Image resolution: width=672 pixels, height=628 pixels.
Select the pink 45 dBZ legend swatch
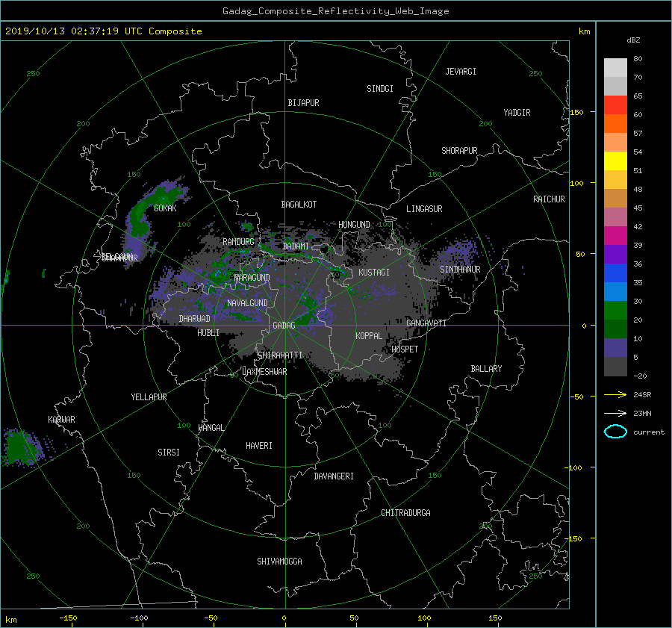click(x=615, y=217)
